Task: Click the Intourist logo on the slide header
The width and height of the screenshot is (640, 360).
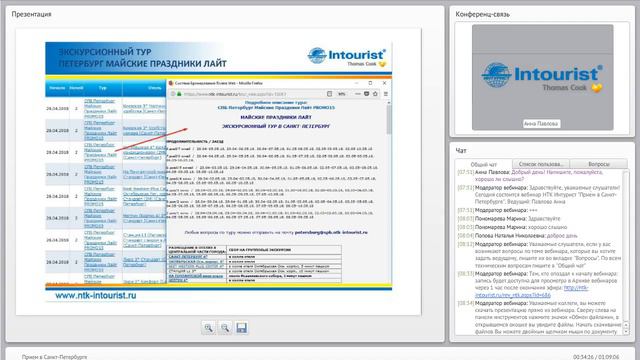Action: (346, 56)
